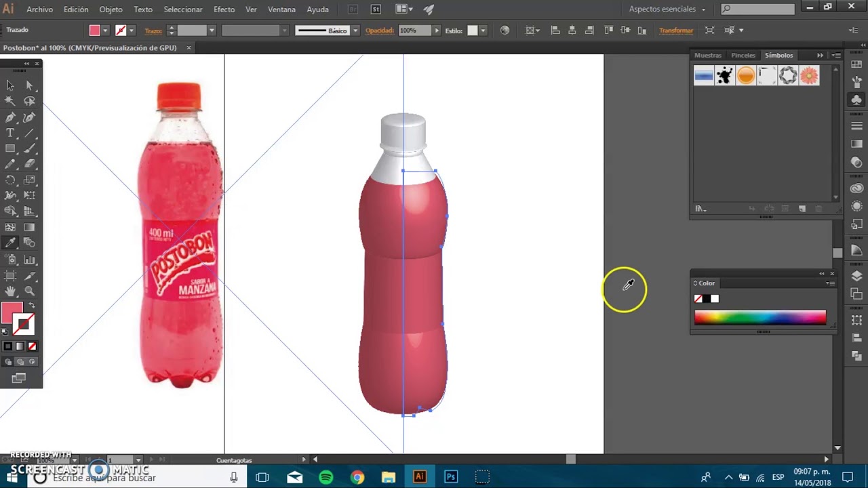This screenshot has width=868, height=488.
Task: Select the Blend tool
Action: pyautogui.click(x=29, y=243)
